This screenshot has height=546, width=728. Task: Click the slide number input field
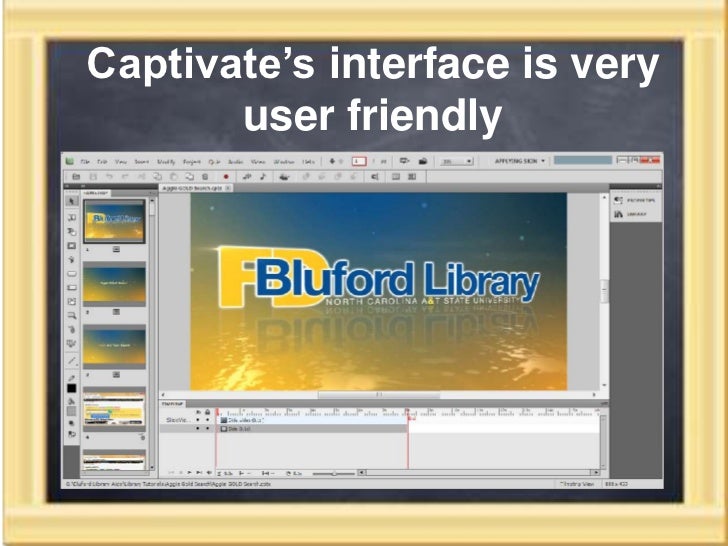358,161
